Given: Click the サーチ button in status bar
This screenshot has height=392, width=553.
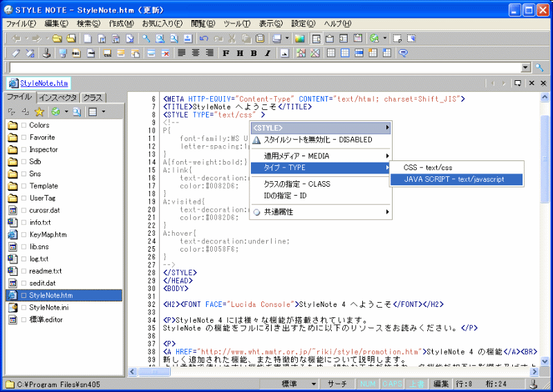Looking at the screenshot, I should (x=337, y=384).
